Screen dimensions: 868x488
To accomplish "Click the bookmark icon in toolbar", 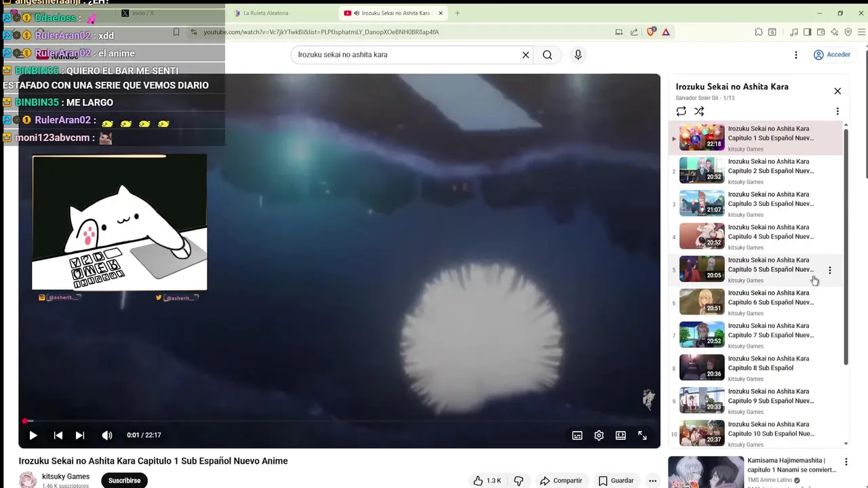I will pyautogui.click(x=176, y=32).
